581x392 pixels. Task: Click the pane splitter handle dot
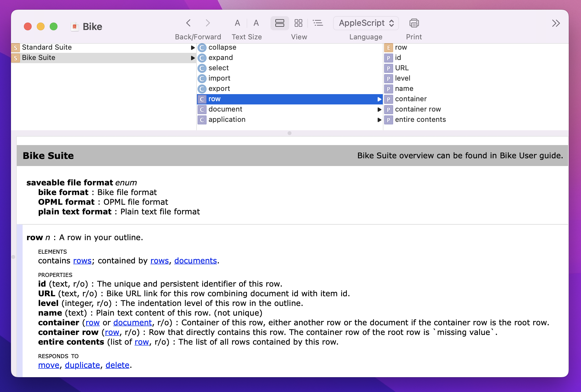[290, 133]
